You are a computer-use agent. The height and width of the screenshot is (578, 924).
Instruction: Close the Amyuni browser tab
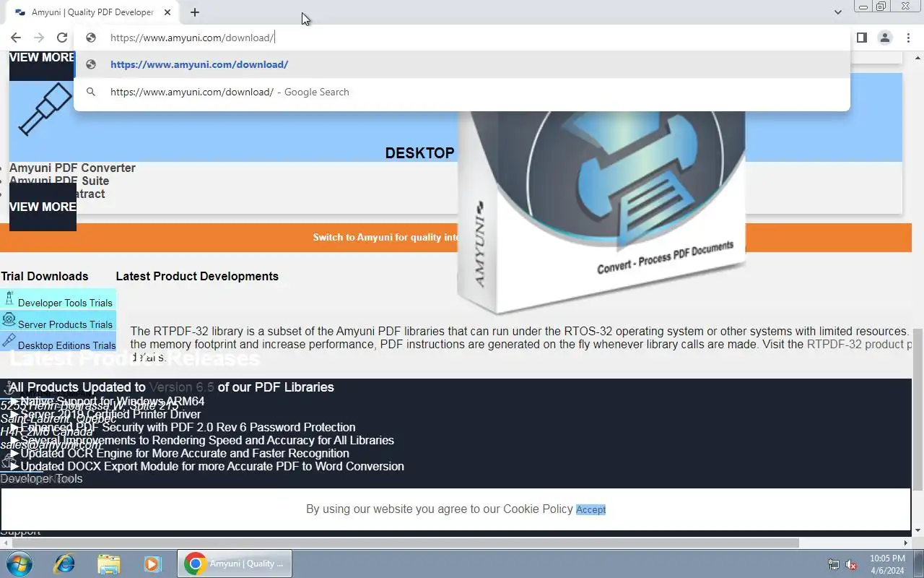[x=167, y=12]
